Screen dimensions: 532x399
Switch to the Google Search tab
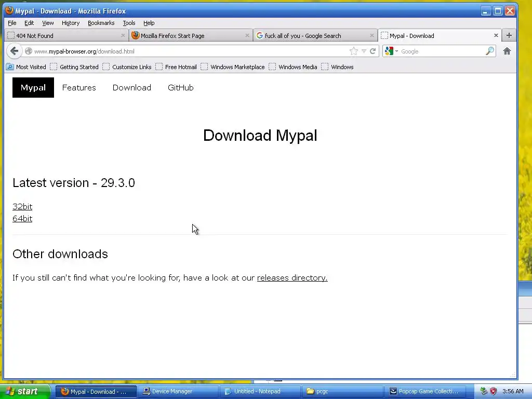pos(315,35)
